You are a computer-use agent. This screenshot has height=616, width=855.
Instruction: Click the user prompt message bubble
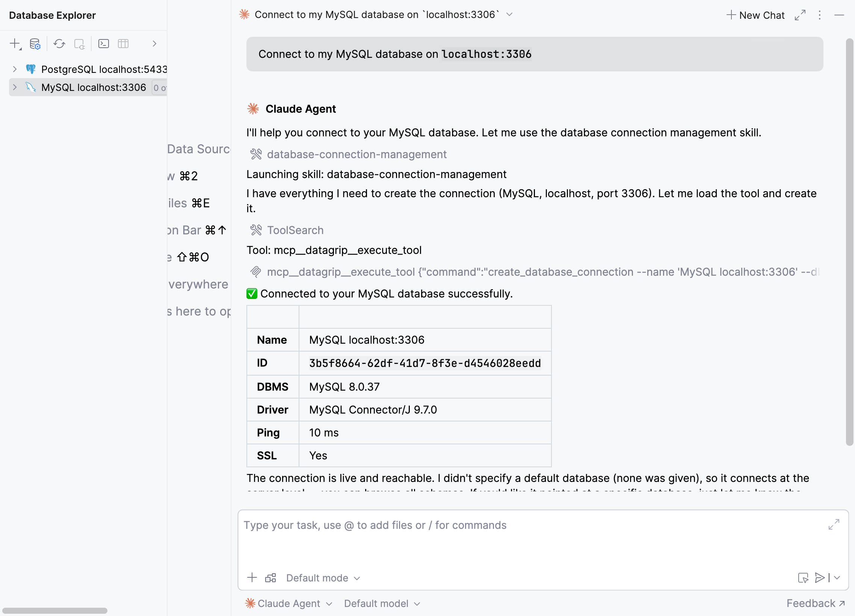coord(535,54)
